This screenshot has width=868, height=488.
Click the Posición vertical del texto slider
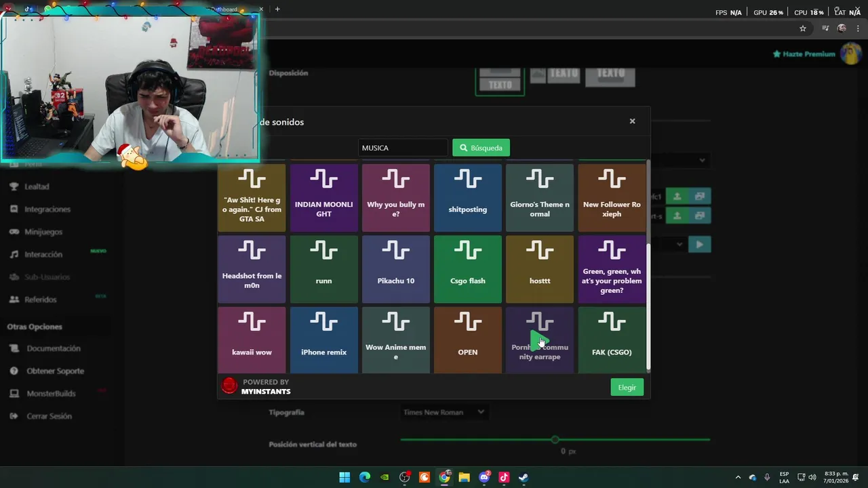[555, 440]
